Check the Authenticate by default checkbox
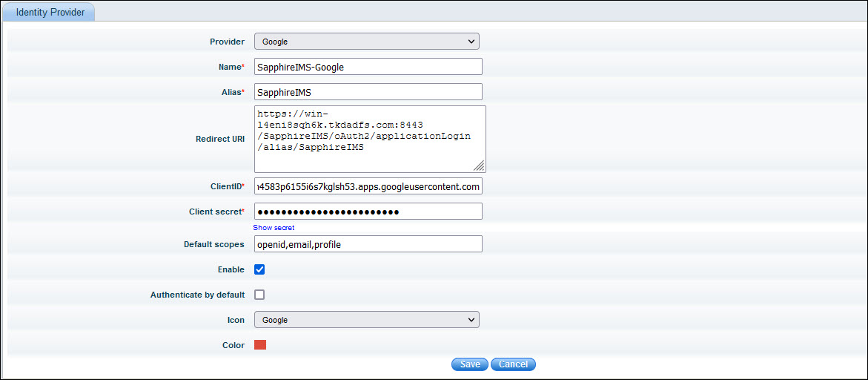Viewport: 868px width, 380px height. [x=259, y=295]
